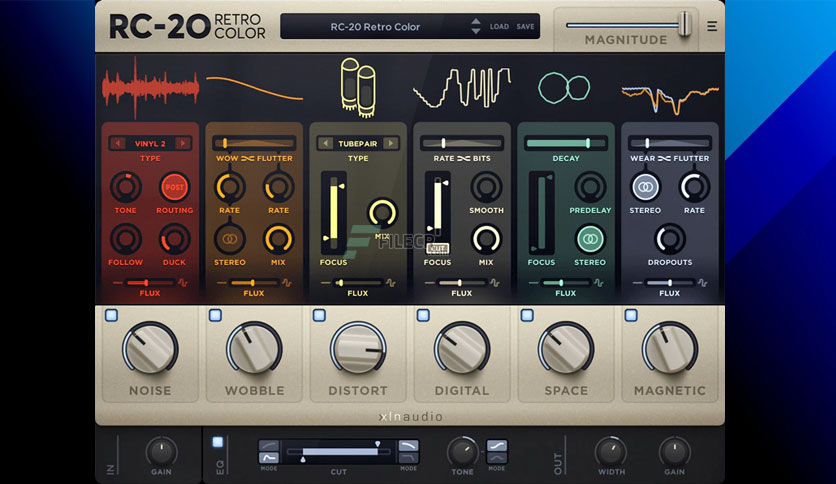This screenshot has width=836, height=484.
Task: Click the large DISTORT amount knob
Action: 358,348
